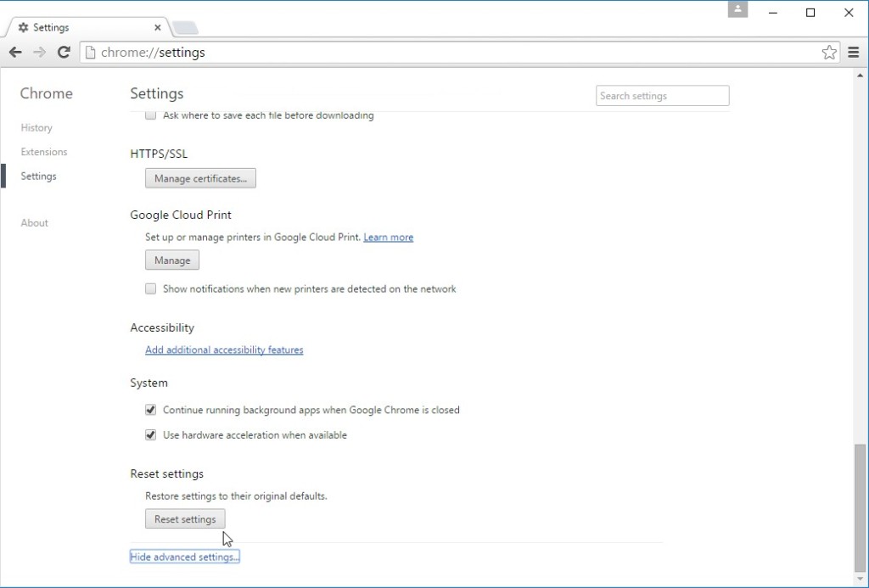The height and width of the screenshot is (588, 869).
Task: Minimize the Chrome window
Action: (773, 12)
